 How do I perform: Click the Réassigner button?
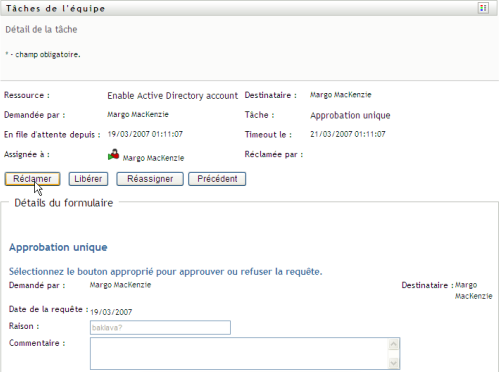click(150, 179)
